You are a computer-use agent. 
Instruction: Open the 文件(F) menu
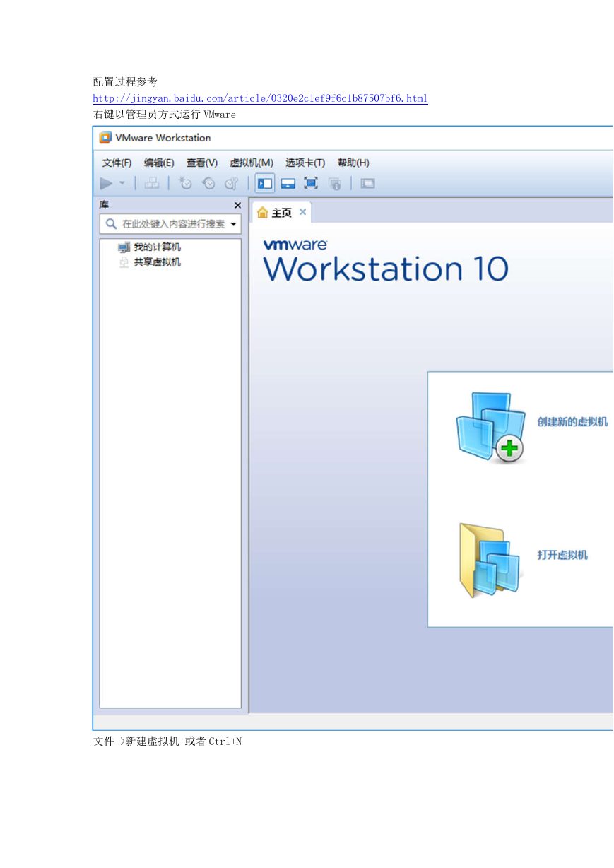117,163
